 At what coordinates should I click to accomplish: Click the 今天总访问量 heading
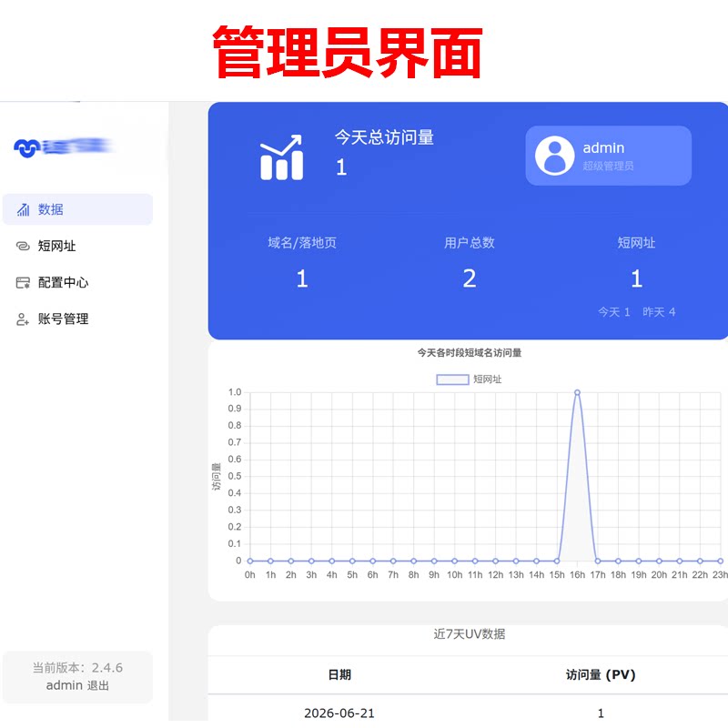point(384,137)
